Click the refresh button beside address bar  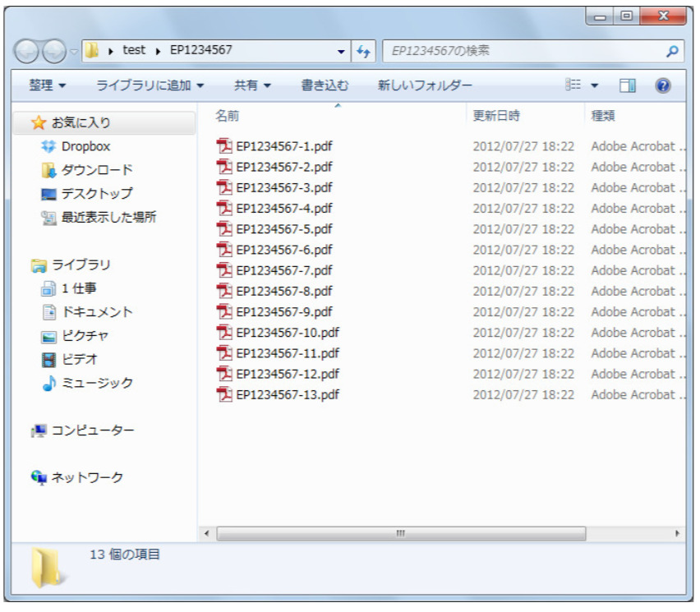pos(364,51)
